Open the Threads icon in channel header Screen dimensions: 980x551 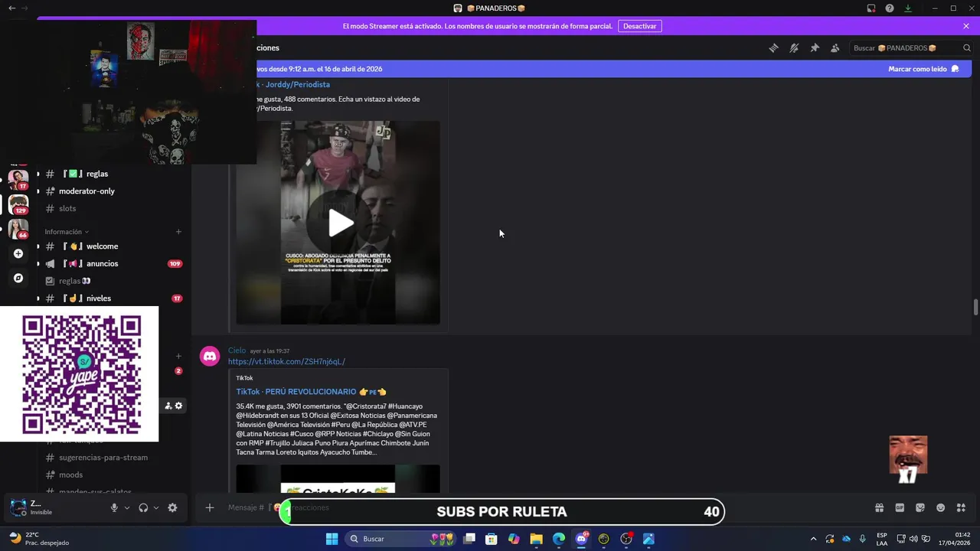773,47
